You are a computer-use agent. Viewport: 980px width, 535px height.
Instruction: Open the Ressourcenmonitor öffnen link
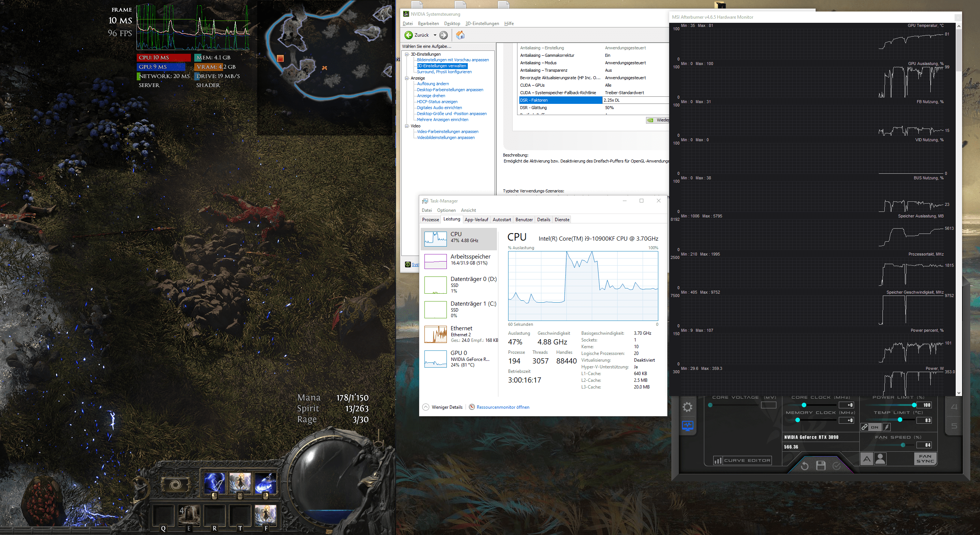pos(503,407)
